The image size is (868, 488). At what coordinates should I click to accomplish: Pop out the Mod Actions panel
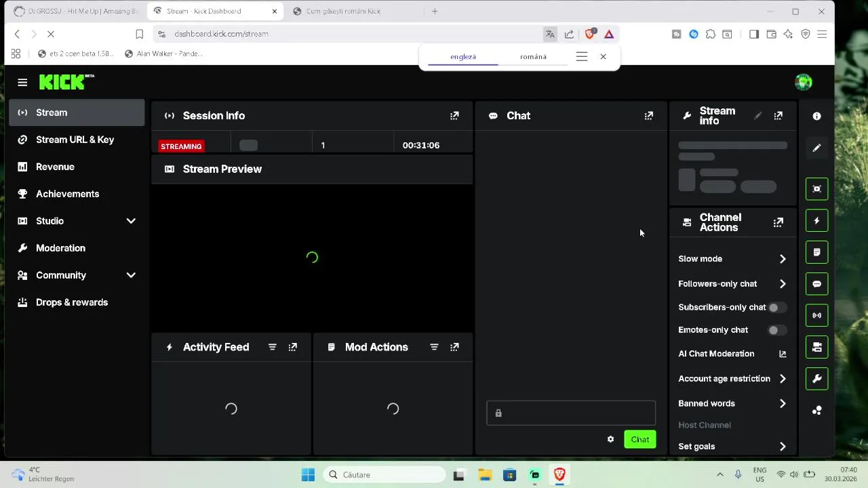click(454, 347)
